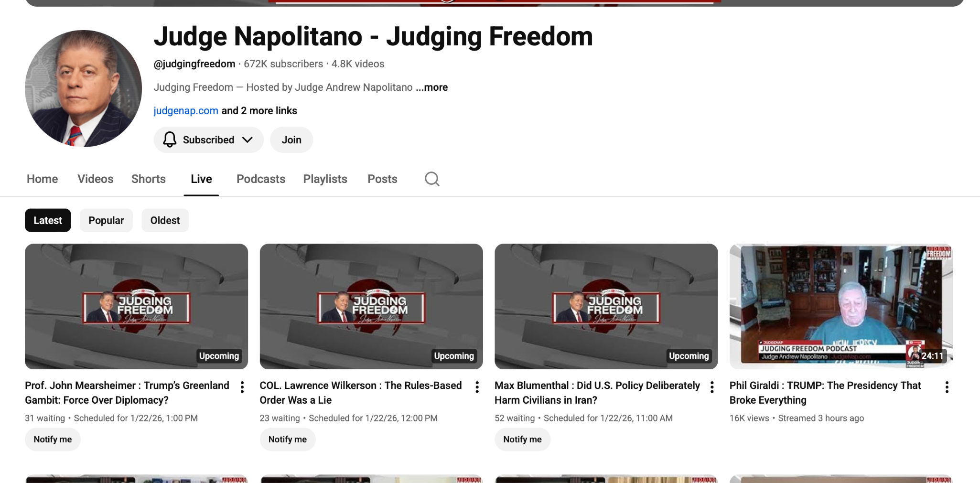Open the Phil Giraldi video thumbnail

841,306
